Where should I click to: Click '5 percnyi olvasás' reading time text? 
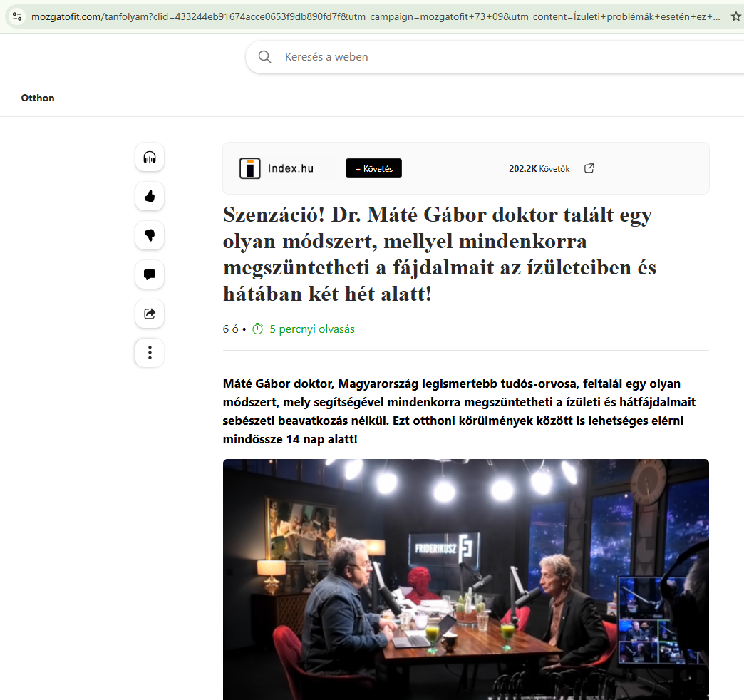[x=311, y=329]
